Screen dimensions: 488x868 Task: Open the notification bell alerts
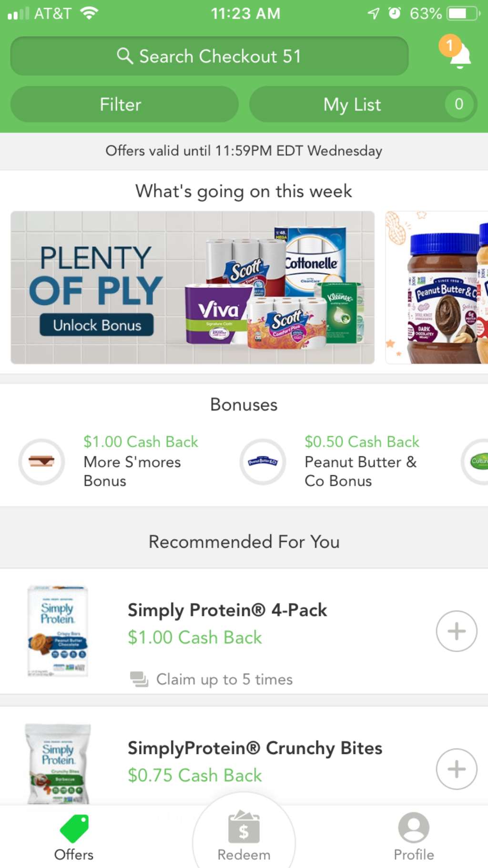(x=458, y=54)
